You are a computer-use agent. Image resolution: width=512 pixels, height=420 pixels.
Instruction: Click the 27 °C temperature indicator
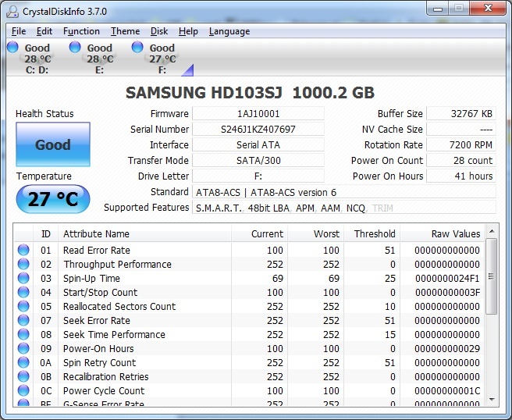click(x=53, y=199)
